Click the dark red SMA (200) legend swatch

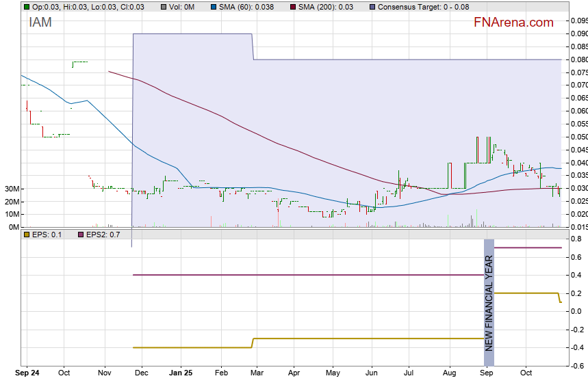click(293, 6)
